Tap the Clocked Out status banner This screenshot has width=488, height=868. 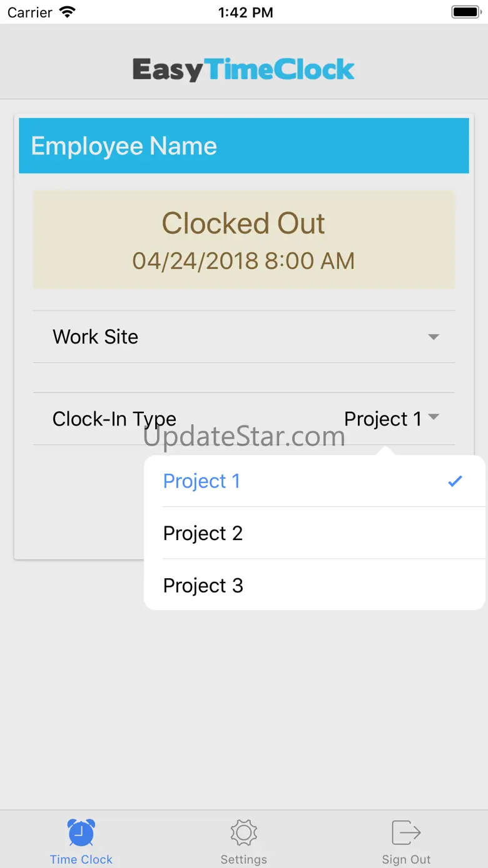pyautogui.click(x=243, y=240)
